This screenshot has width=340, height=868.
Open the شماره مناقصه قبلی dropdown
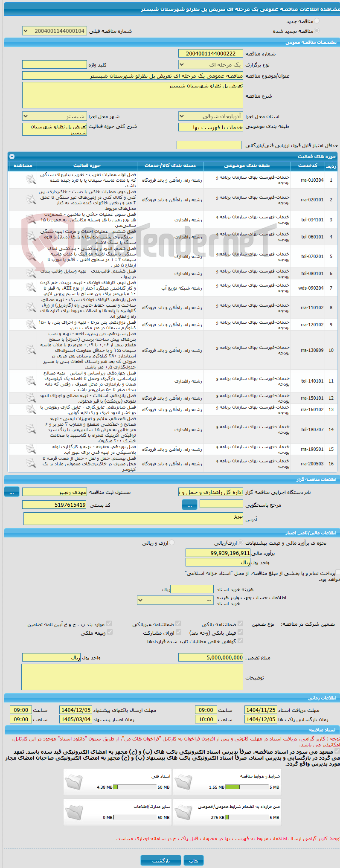tap(55, 31)
